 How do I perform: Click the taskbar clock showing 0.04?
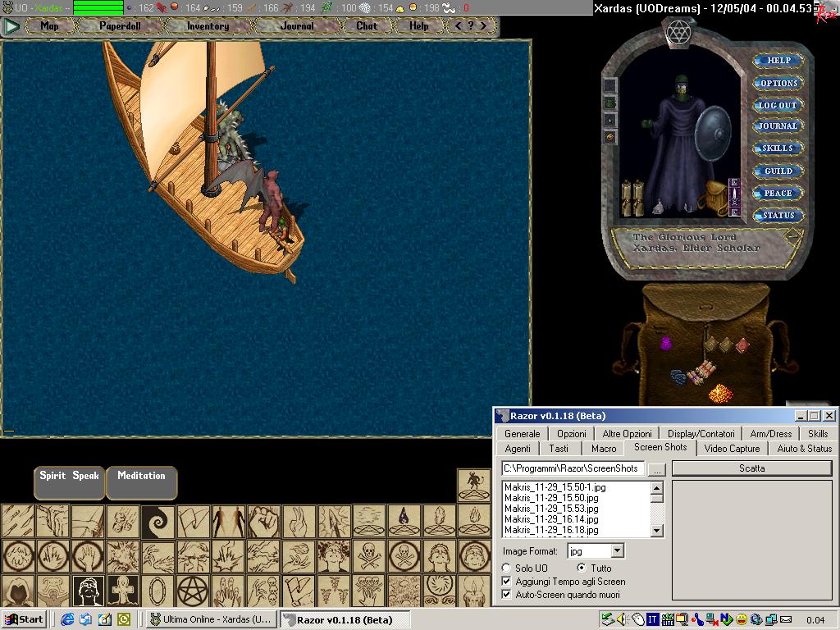(x=815, y=620)
